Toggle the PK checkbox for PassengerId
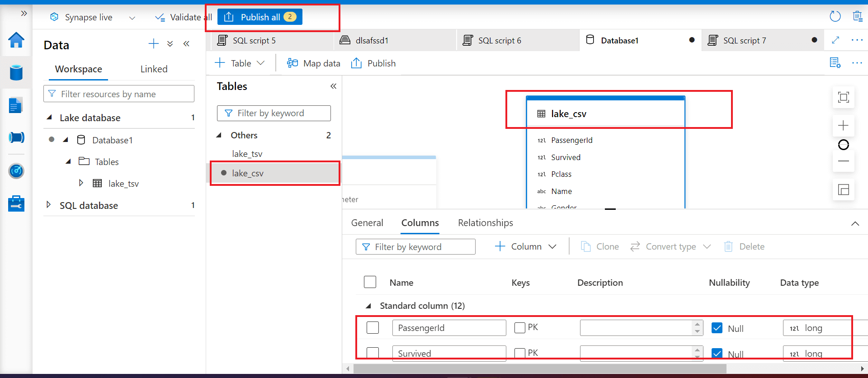This screenshot has width=868, height=378. (520, 327)
